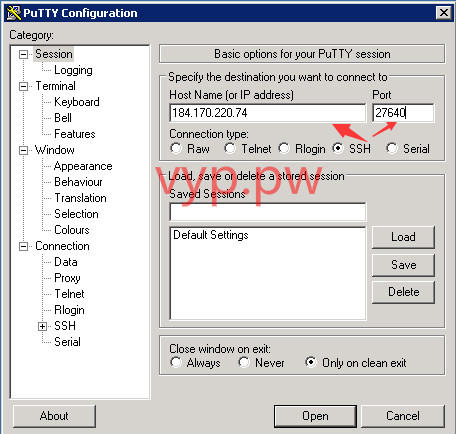Choose the Serial connection type radio
Image resolution: width=456 pixels, height=434 pixels.
pos(392,148)
